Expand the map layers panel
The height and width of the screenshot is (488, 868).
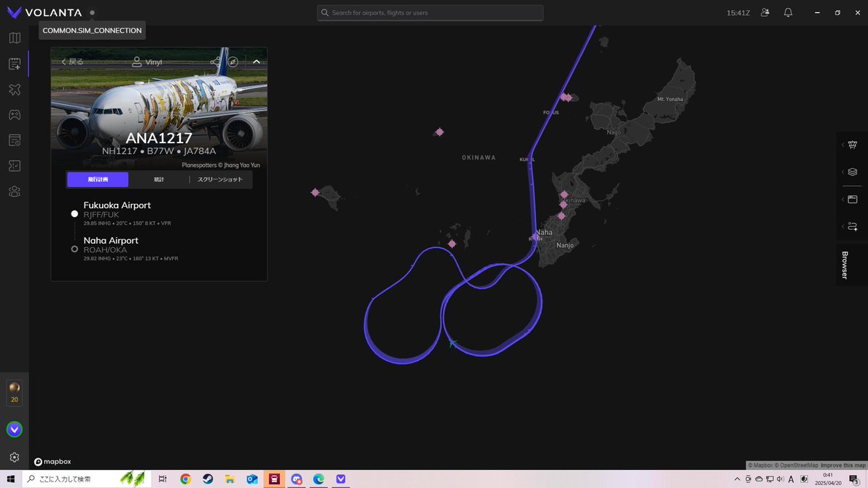(x=852, y=172)
